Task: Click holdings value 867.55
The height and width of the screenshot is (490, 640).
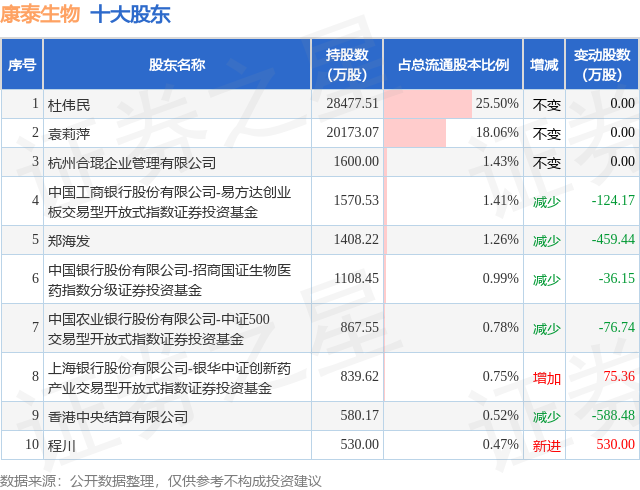Action: point(360,327)
